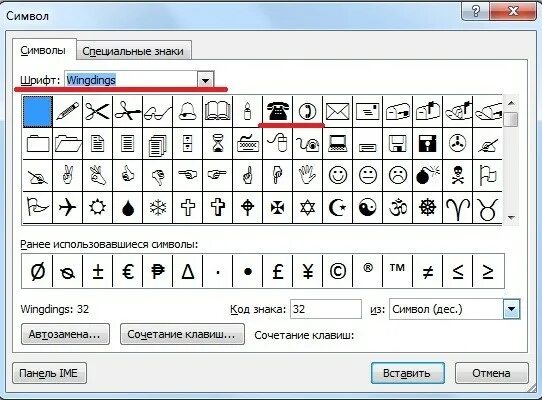The width and height of the screenshot is (542, 400).
Task: Select the recently used copyright sign
Action: (x=338, y=271)
